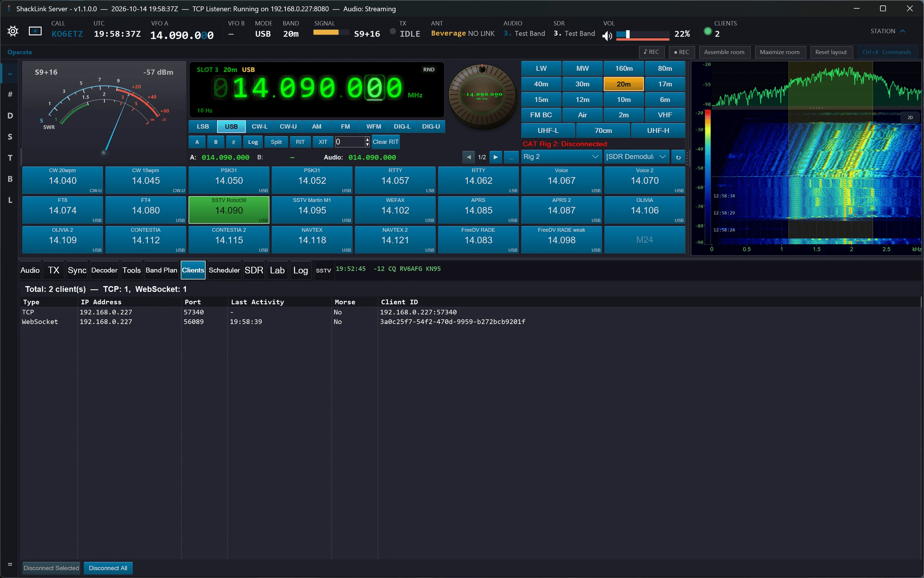Increment the RIT offset stepper

tap(367, 139)
